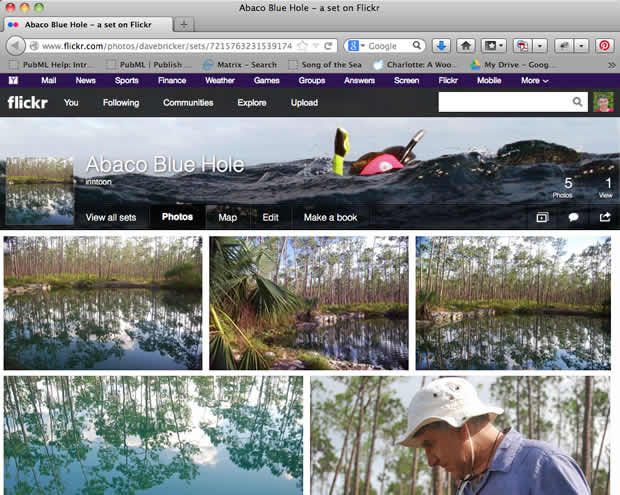Go to the browser home icon
The height and width of the screenshot is (495, 620).
tap(466, 46)
